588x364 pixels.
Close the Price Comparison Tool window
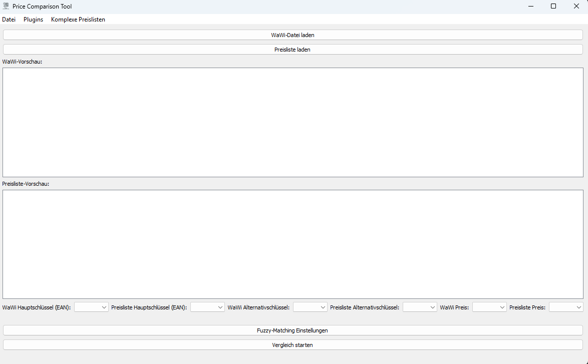(x=576, y=7)
